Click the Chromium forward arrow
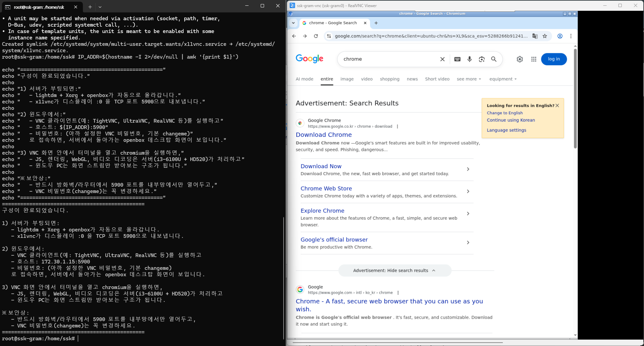This screenshot has width=644, height=346. click(305, 36)
